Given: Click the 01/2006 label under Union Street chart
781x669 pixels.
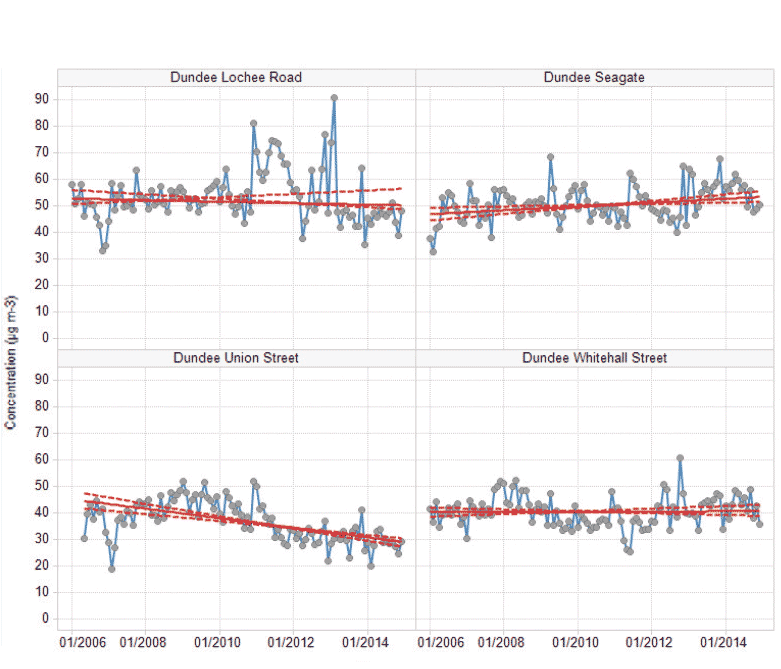Looking at the screenshot, I should 83,642.
